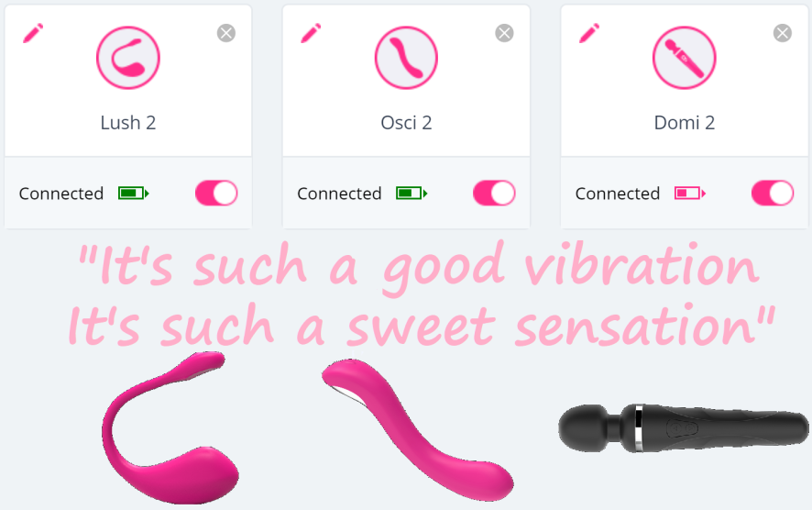
Task: Check the Osci 2 battery level icon
Action: [x=411, y=194]
